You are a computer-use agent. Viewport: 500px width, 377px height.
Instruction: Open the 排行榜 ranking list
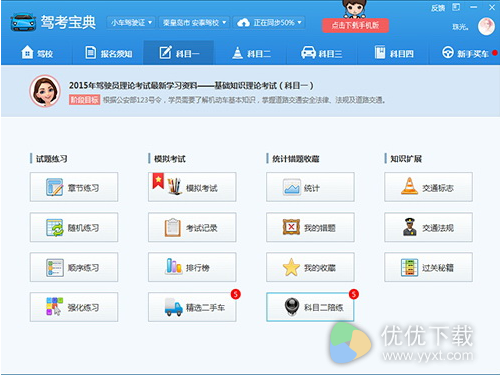click(192, 267)
